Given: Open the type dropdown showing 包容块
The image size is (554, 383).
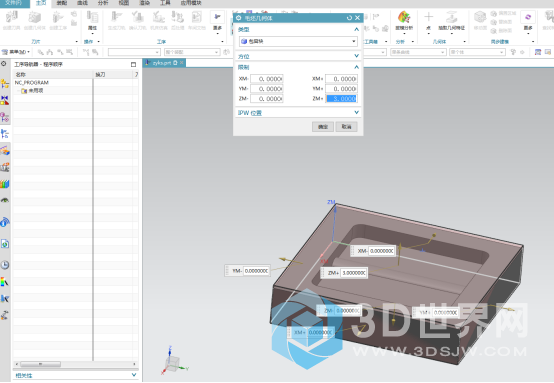Looking at the screenshot, I should point(298,41).
